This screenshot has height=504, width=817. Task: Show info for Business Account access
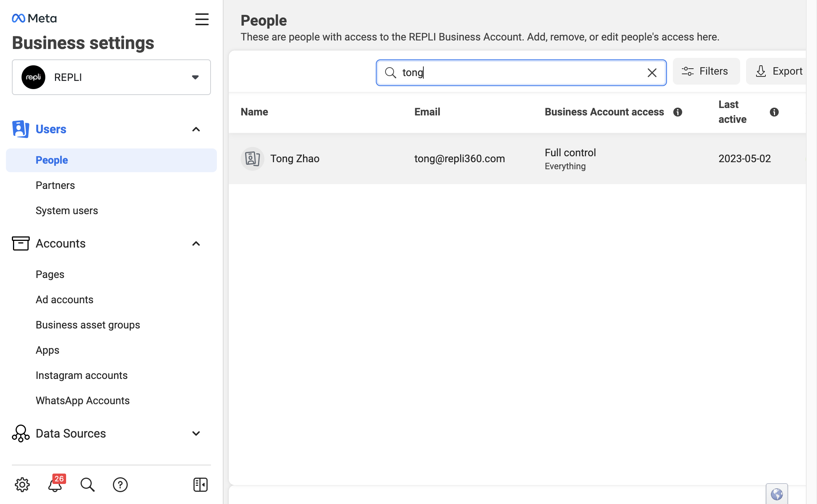tap(678, 112)
